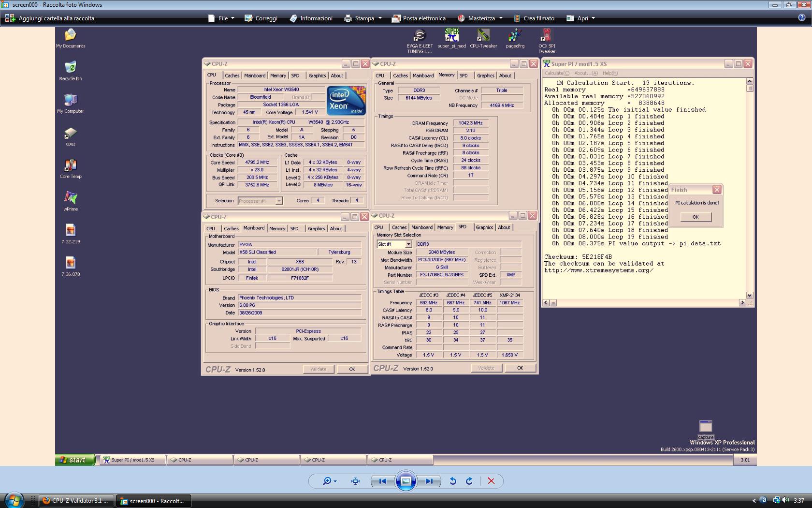This screenshot has height=508, width=812.
Task: Rotate the image clockwise
Action: click(469, 481)
